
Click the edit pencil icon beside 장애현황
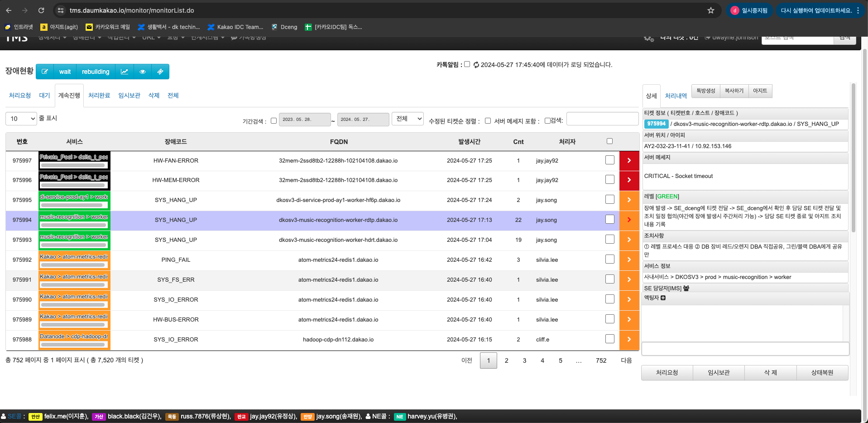tap(45, 72)
